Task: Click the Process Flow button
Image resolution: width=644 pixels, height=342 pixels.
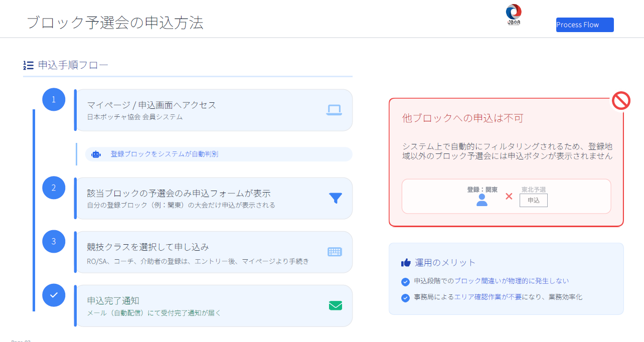Action: [x=585, y=25]
